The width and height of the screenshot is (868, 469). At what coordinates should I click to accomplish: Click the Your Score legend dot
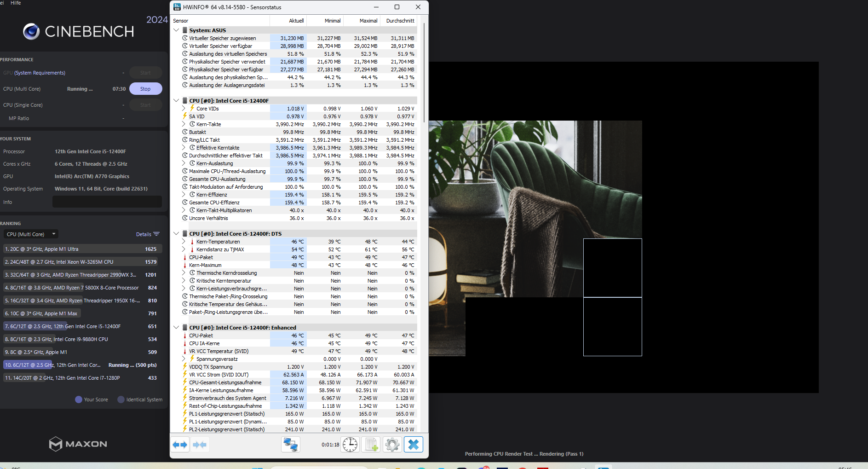[79, 400]
